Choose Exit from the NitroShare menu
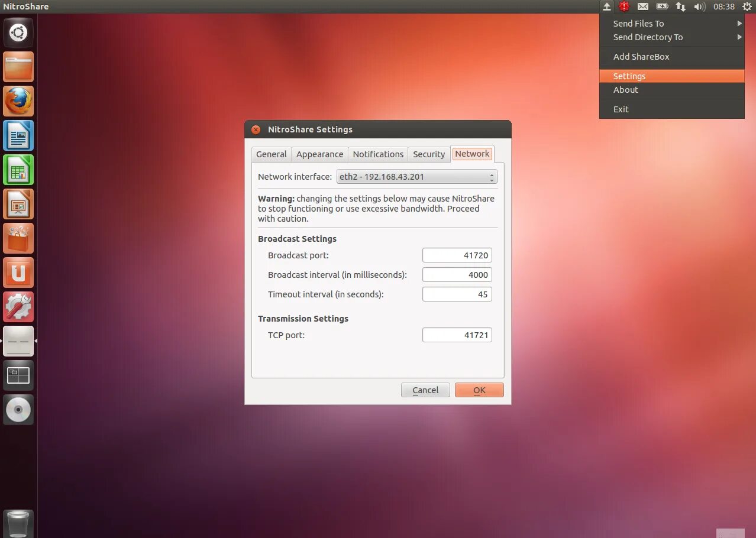756x538 pixels. coord(672,109)
